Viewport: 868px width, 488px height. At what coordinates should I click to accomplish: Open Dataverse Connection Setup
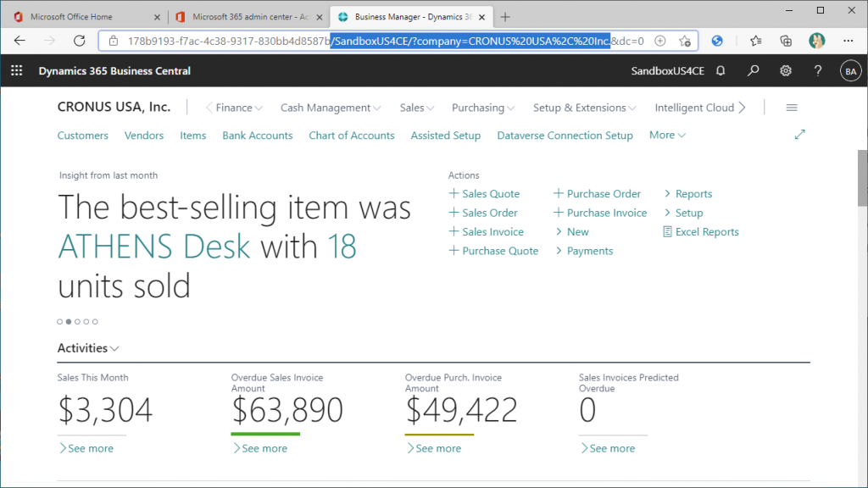(565, 136)
